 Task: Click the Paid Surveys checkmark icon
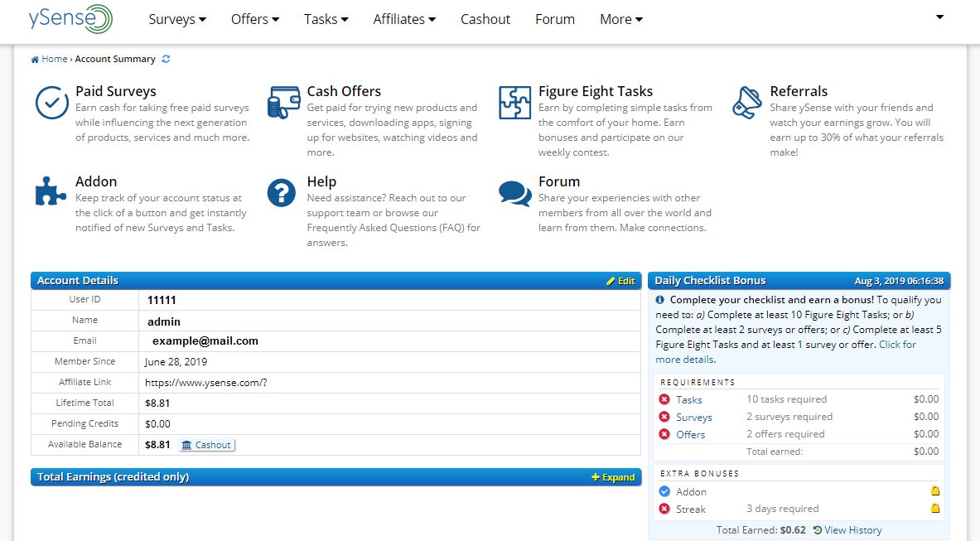point(52,103)
